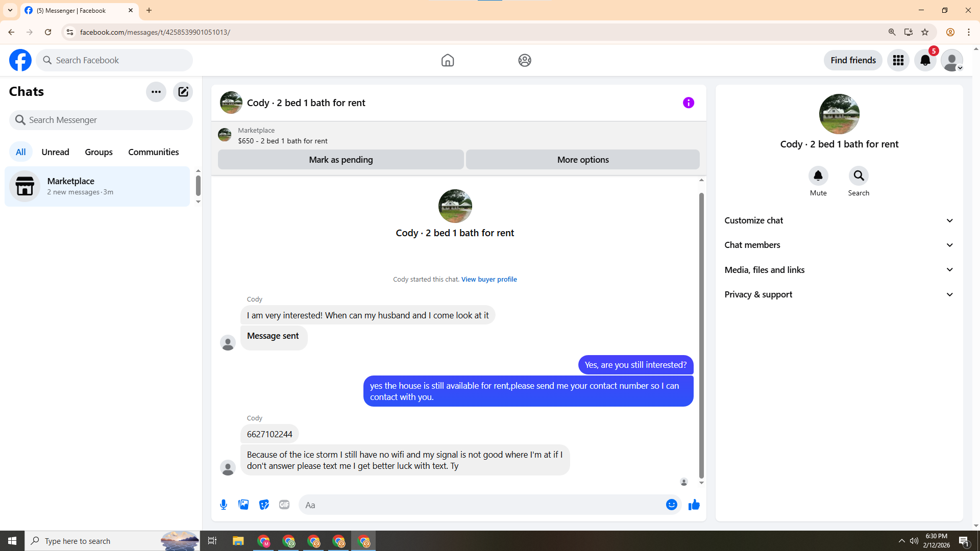Viewport: 980px width, 551px height.
Task: Select the All chats filter tab
Action: tap(20, 152)
